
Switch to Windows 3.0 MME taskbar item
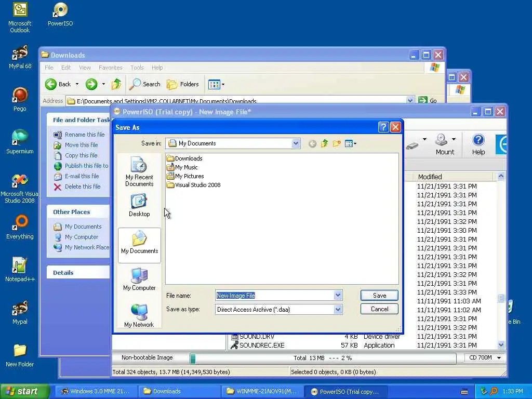(x=96, y=391)
